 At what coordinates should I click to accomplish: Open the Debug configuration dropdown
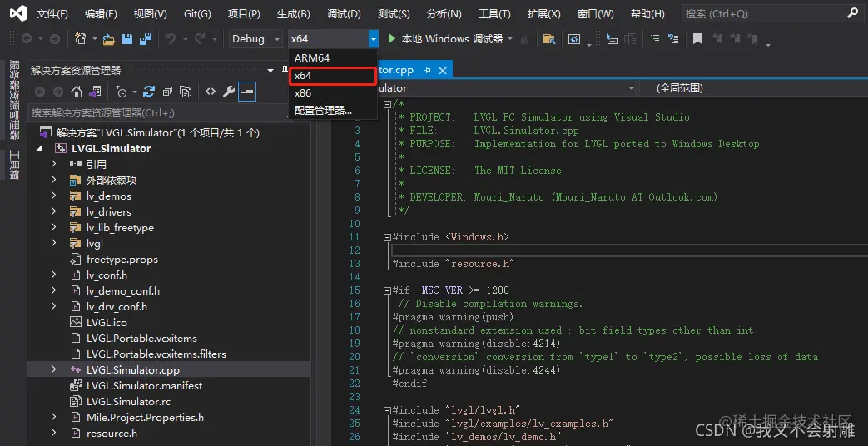[256, 39]
